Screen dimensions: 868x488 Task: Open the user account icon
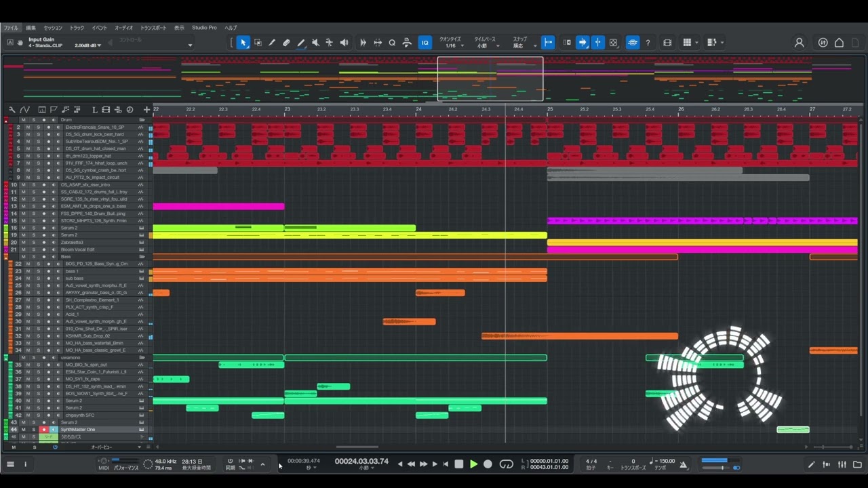coord(799,43)
